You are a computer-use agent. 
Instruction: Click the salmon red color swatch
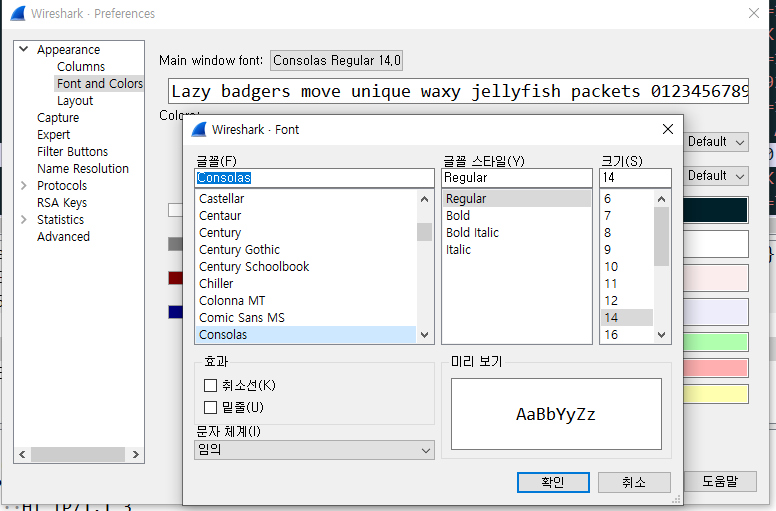[x=716, y=368]
